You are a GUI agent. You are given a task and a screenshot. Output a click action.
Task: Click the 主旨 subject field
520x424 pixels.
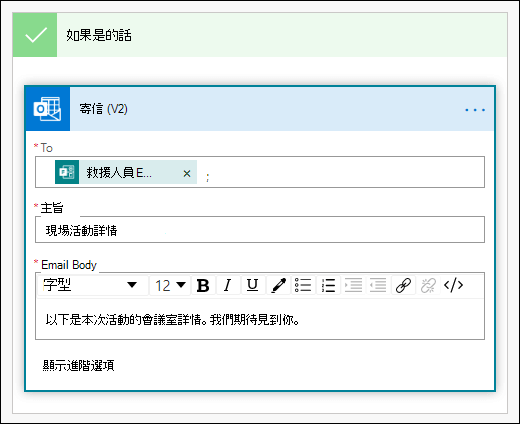(260, 230)
